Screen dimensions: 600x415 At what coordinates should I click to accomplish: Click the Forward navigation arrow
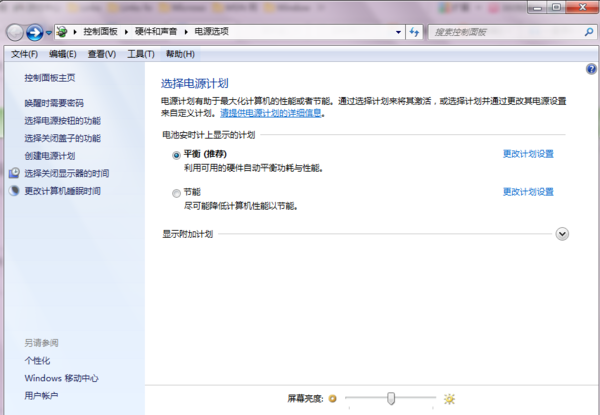tap(34, 33)
